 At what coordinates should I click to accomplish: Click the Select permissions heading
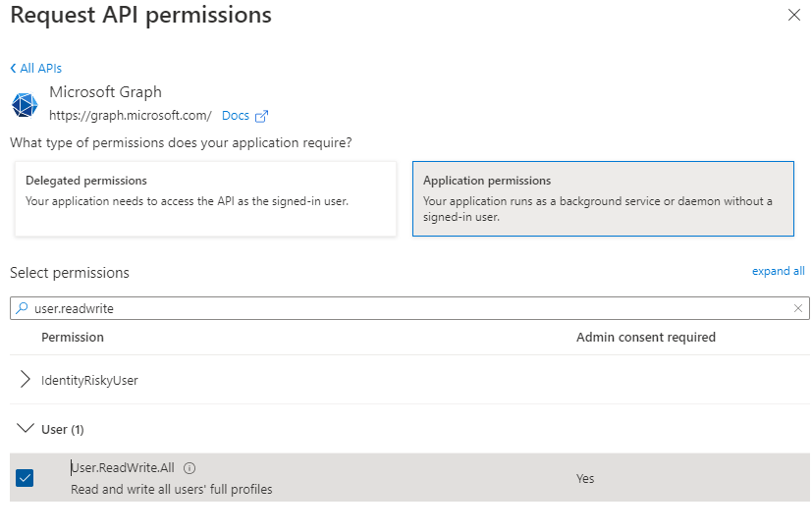70,273
